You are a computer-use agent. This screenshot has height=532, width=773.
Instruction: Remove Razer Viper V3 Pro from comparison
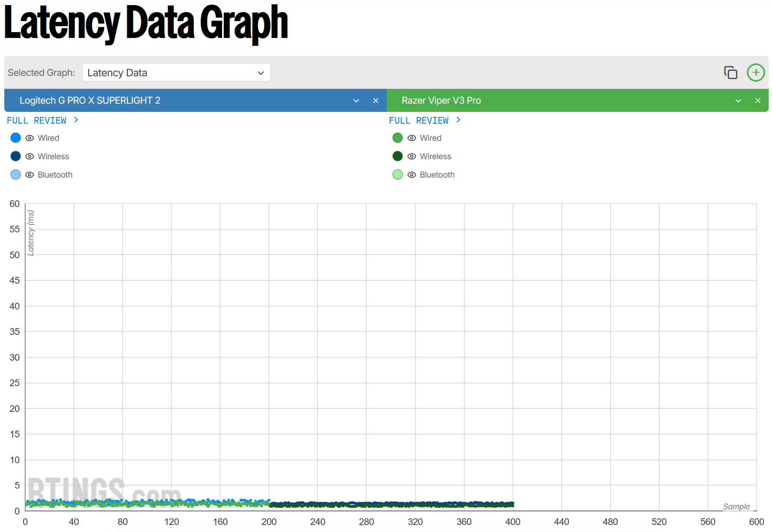(x=758, y=101)
